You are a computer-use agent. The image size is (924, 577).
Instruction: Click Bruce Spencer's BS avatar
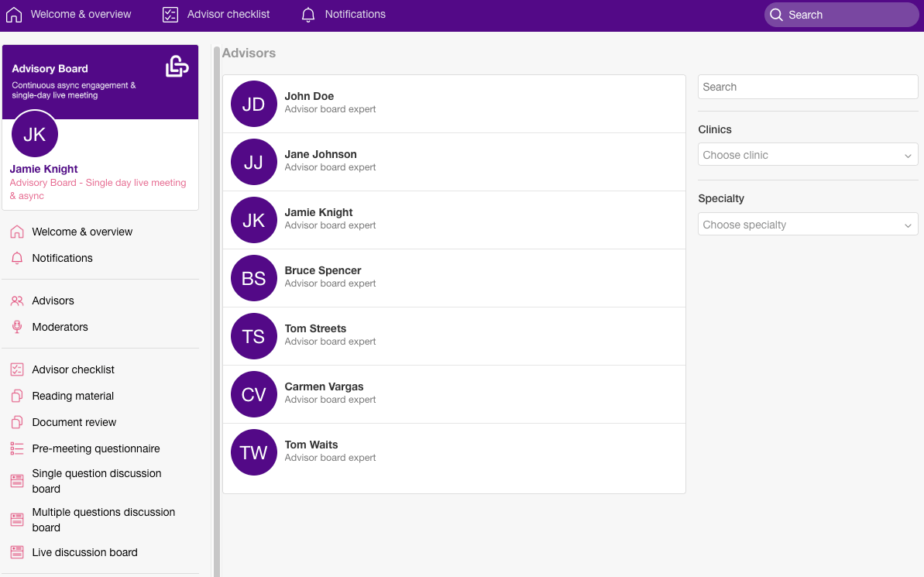[x=254, y=278]
